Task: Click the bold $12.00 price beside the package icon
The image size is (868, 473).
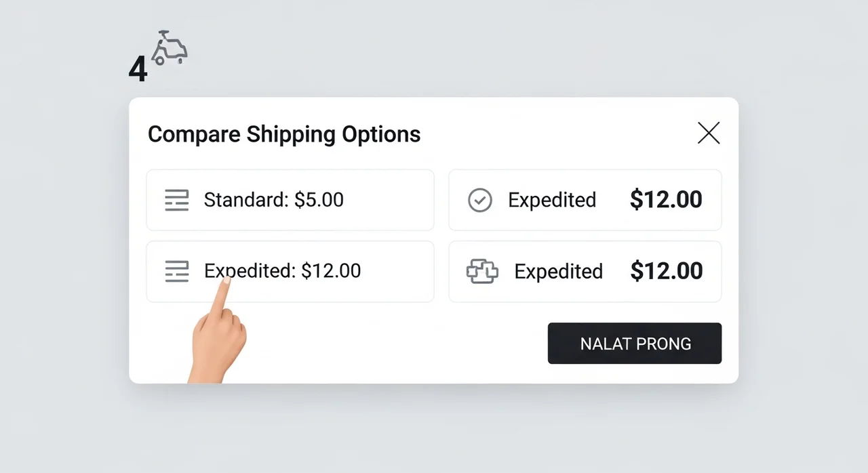Action: [667, 271]
